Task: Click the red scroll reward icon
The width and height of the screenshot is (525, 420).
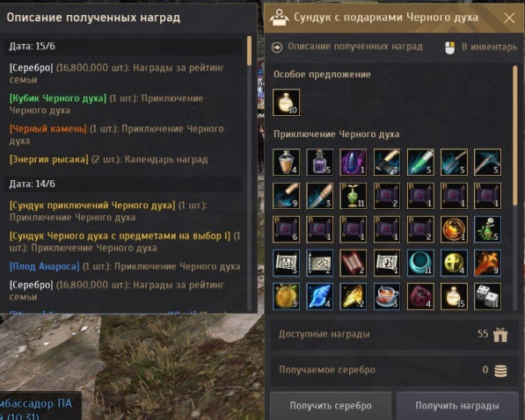Action: 354,263
